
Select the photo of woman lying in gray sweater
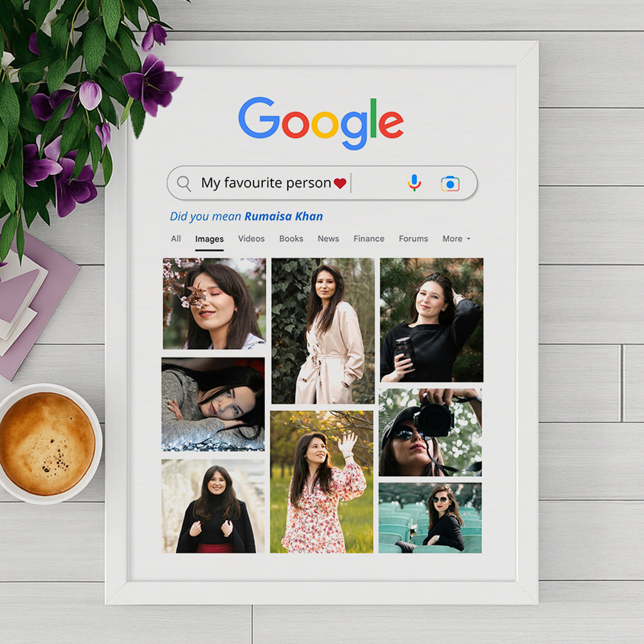[213, 404]
